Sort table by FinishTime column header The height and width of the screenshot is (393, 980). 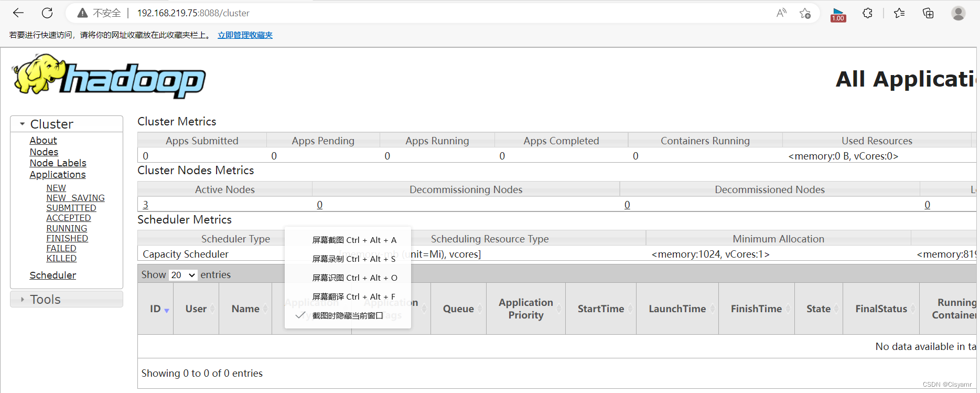click(757, 309)
